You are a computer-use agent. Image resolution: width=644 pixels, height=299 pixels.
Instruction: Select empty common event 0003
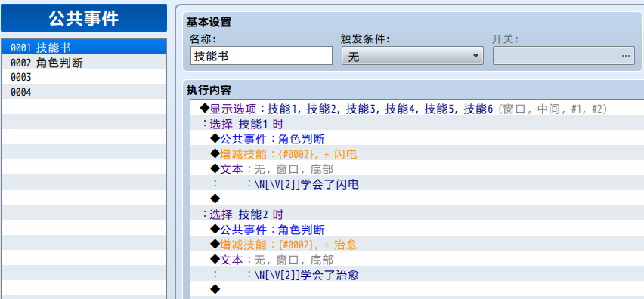[x=84, y=78]
